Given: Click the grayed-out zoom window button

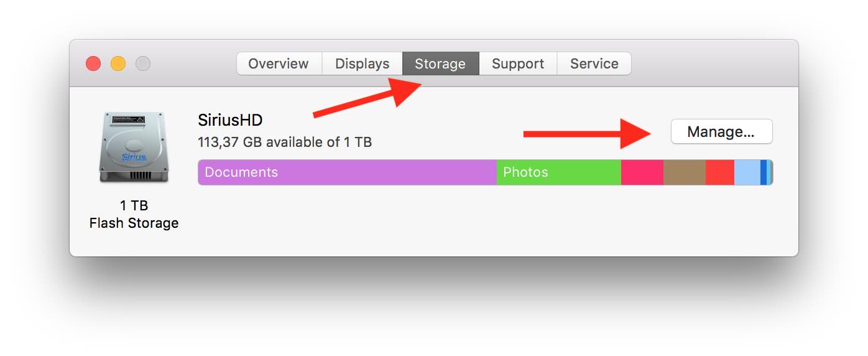Looking at the screenshot, I should point(143,63).
